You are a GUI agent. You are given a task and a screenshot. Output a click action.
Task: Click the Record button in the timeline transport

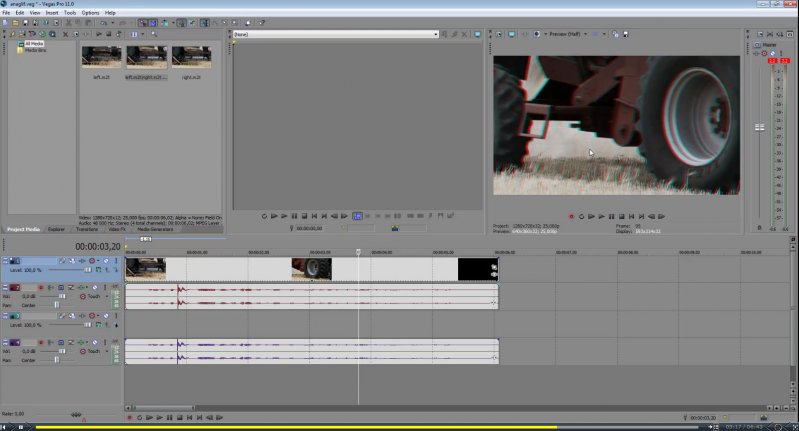129,417
